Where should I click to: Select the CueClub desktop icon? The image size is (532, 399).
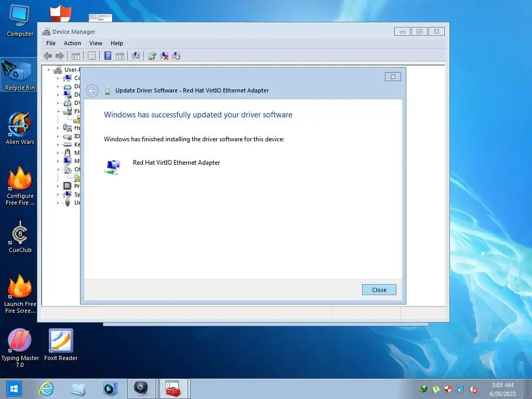pyautogui.click(x=20, y=236)
